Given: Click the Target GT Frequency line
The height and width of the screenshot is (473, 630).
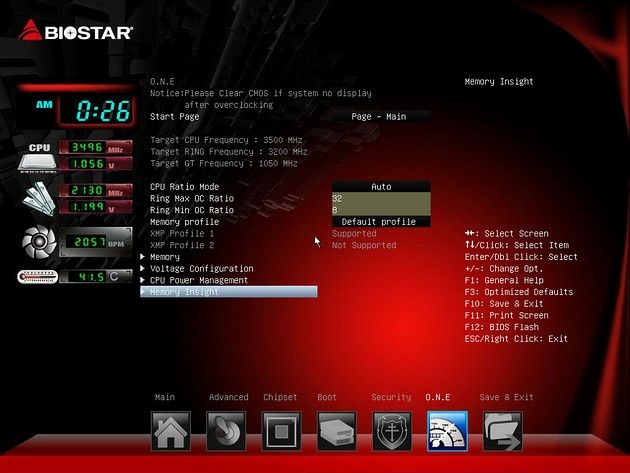Looking at the screenshot, I should coord(224,163).
